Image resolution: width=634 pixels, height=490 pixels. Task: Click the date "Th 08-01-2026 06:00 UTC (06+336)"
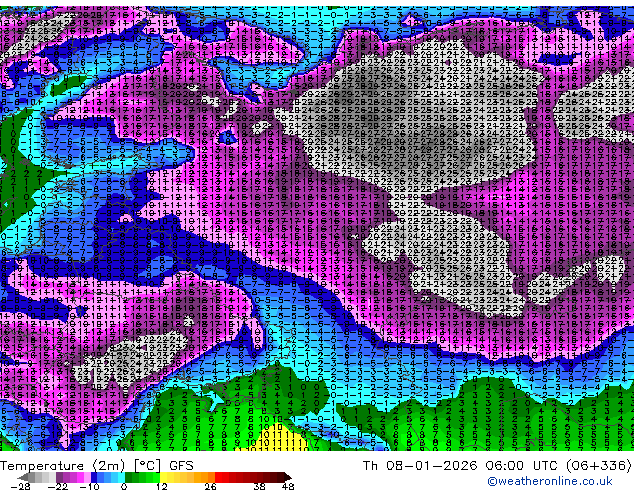(497, 465)
